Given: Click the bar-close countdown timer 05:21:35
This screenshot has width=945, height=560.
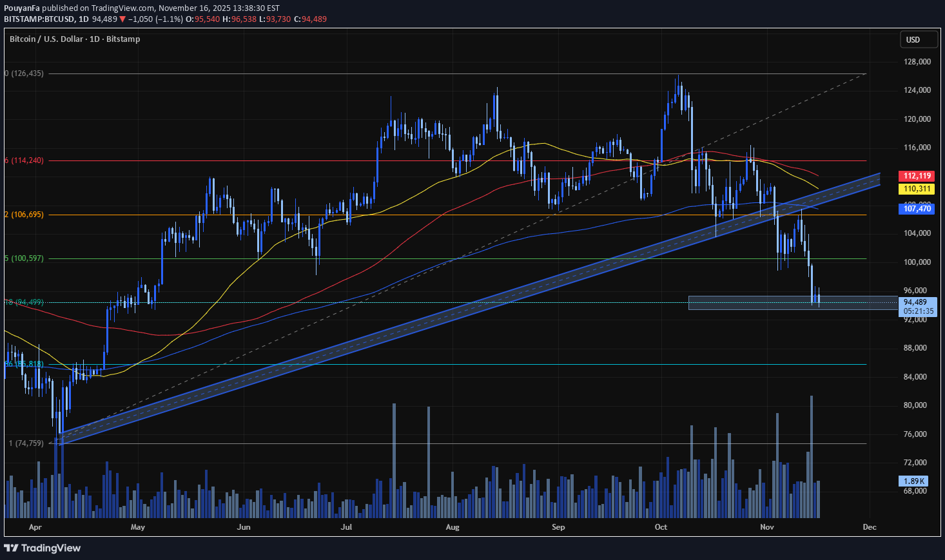Looking at the screenshot, I should 917,311.
